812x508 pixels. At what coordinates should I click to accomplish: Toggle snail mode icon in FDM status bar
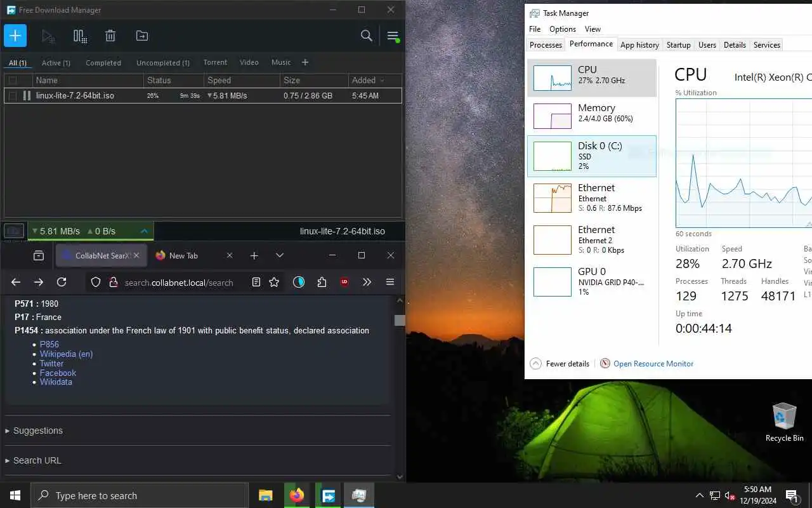pos(14,231)
